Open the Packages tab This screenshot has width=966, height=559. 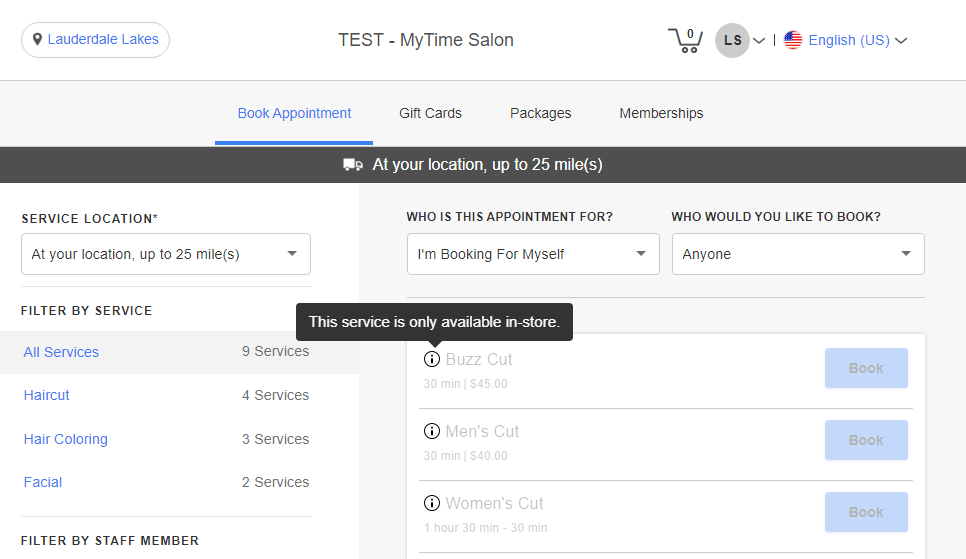tap(540, 113)
